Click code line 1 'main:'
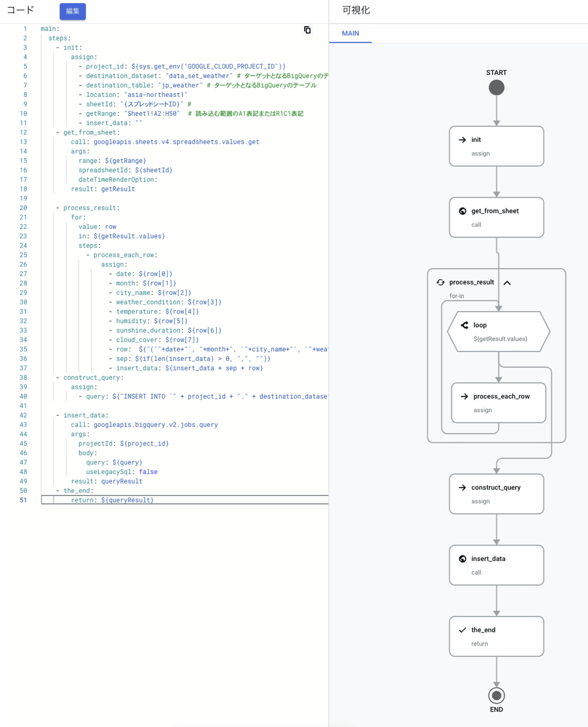Image resolution: width=588 pixels, height=727 pixels. (x=50, y=29)
